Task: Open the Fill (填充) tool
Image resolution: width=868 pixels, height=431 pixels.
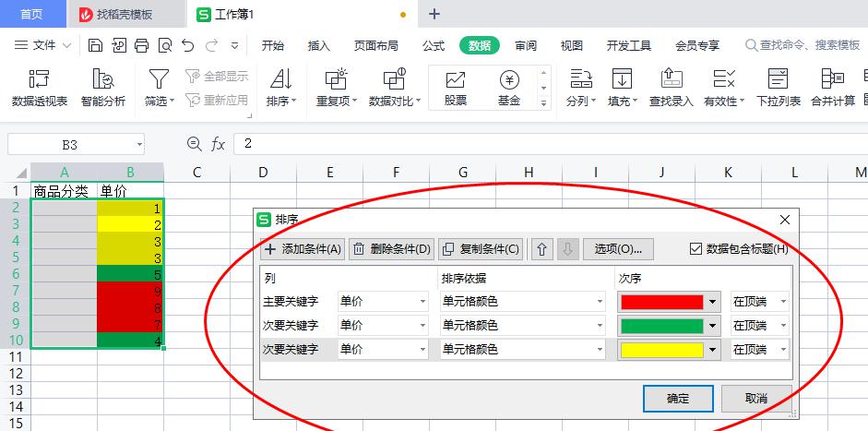Action: [623, 88]
